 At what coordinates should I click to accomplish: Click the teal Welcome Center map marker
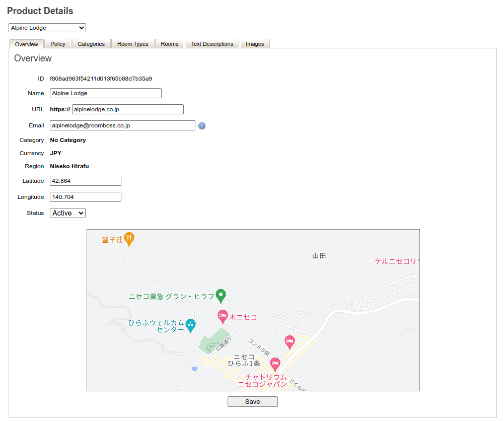pos(190,325)
